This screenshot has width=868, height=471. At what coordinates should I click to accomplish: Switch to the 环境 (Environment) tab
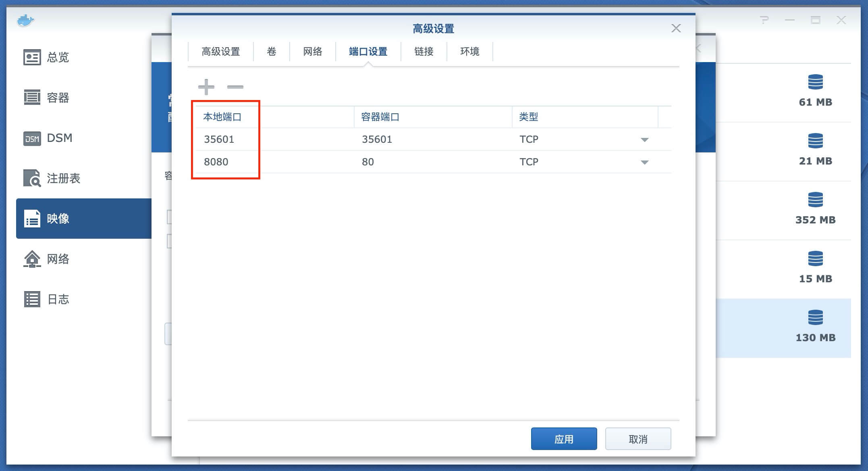469,52
